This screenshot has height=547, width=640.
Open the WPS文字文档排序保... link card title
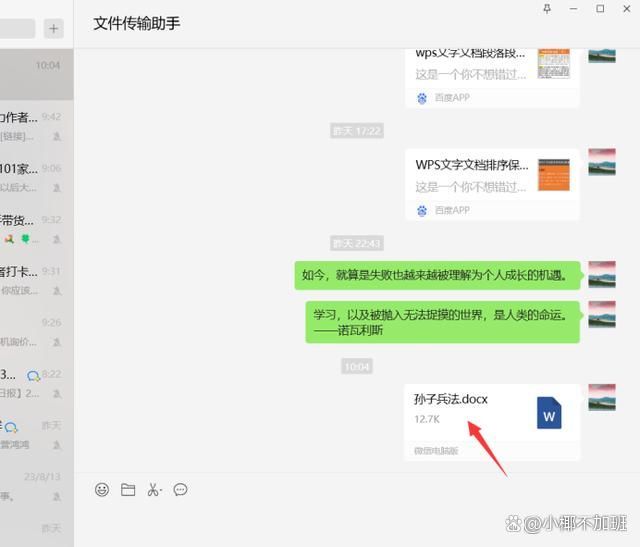471,165
